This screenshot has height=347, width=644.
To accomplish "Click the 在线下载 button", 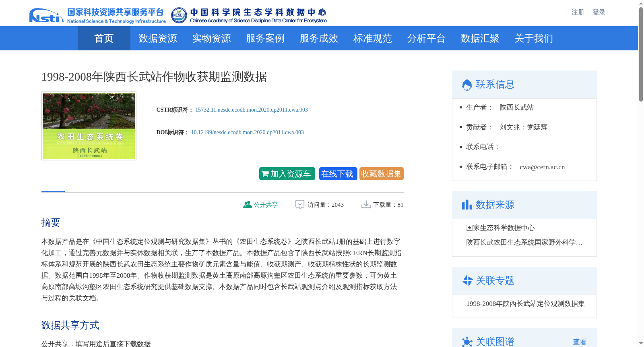I will tap(338, 174).
